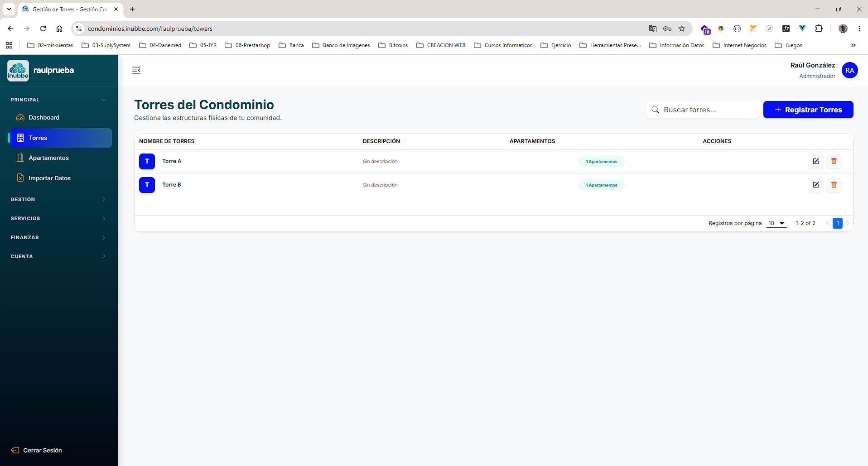Click the next page arrow in pagination

[x=848, y=223]
